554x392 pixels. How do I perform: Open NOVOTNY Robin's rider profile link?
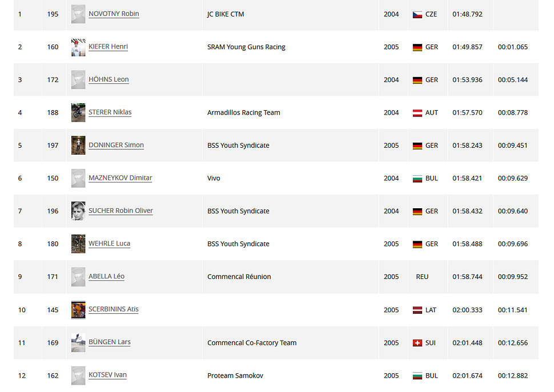click(x=114, y=14)
